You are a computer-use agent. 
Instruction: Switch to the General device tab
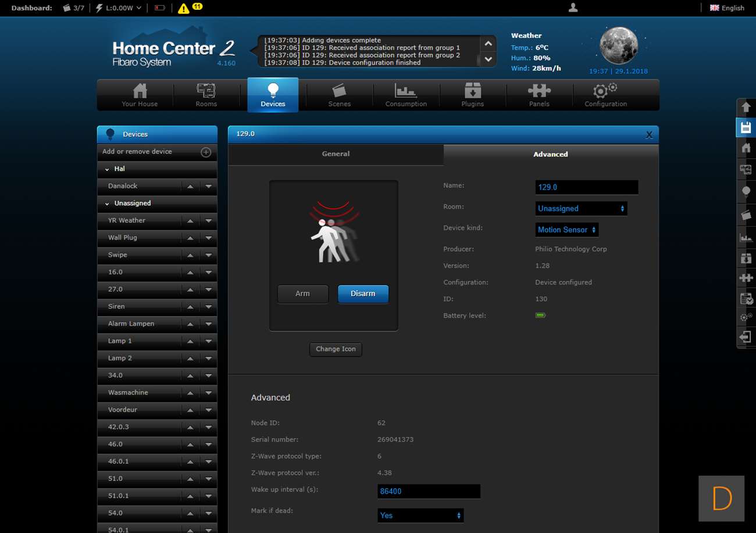click(336, 154)
